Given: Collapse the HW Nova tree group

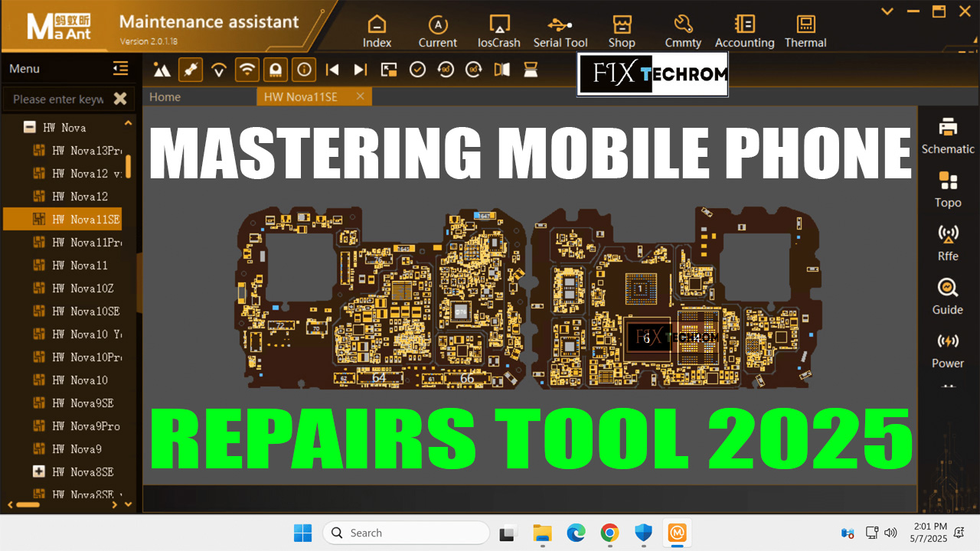Looking at the screenshot, I should [30, 127].
